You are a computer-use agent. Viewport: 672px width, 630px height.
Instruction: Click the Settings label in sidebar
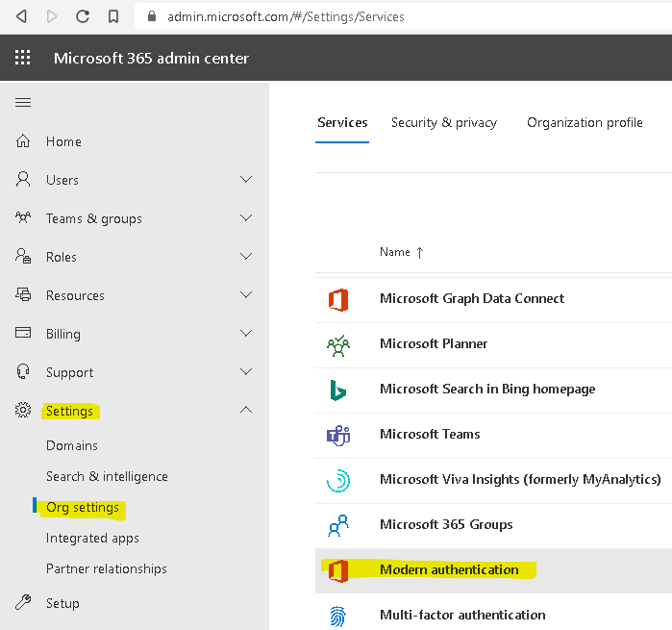click(69, 411)
